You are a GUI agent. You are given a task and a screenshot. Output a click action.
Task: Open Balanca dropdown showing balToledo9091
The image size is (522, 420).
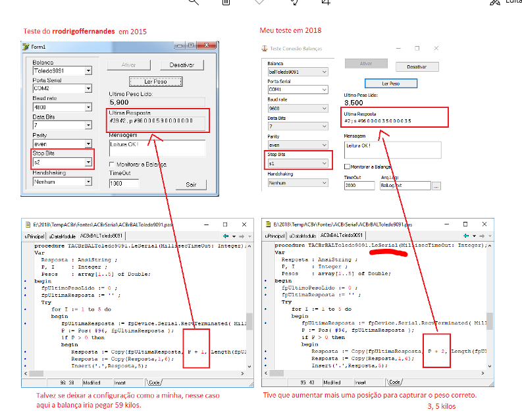pos(298,72)
